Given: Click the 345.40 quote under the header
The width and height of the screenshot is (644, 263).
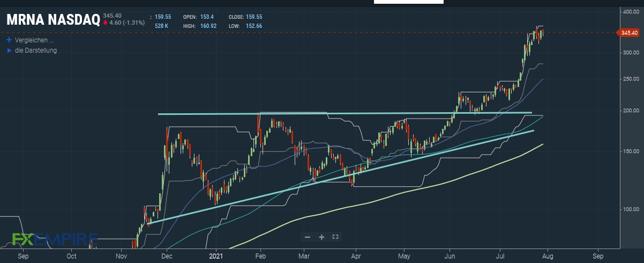Looking at the screenshot, I should [112, 16].
